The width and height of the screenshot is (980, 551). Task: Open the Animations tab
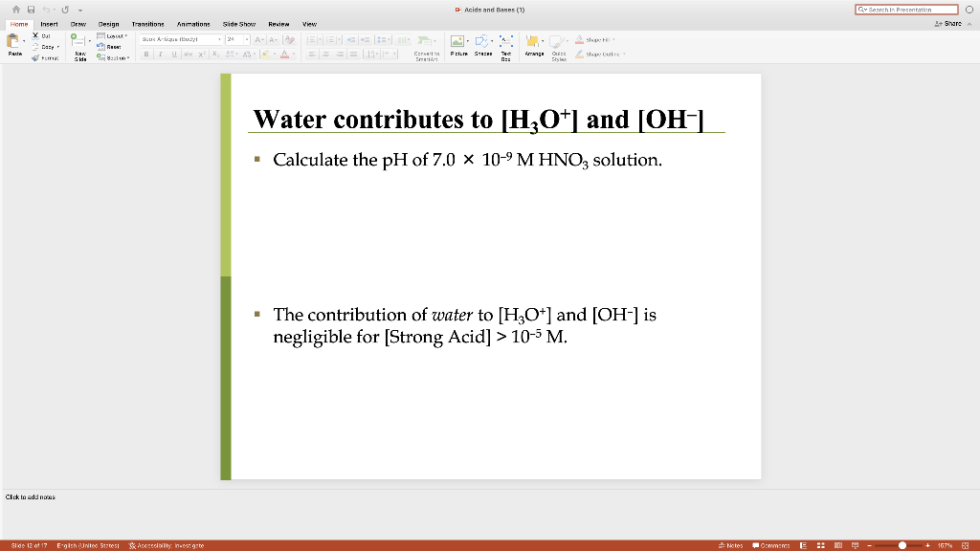pos(193,24)
